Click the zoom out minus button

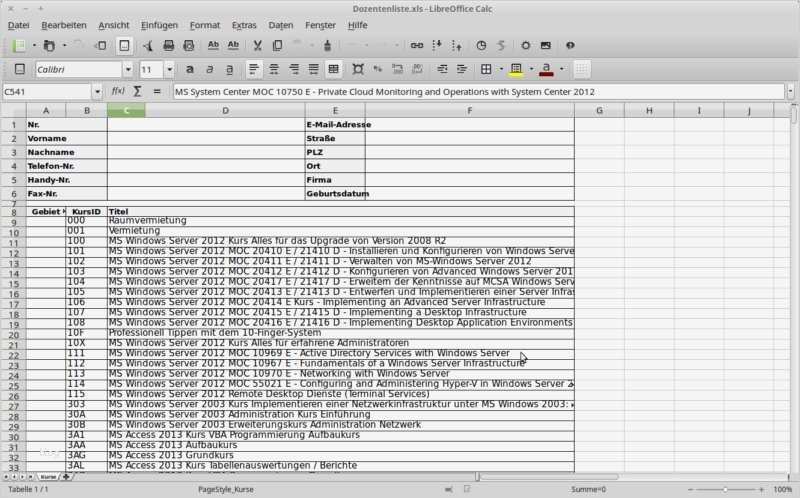click(x=691, y=490)
